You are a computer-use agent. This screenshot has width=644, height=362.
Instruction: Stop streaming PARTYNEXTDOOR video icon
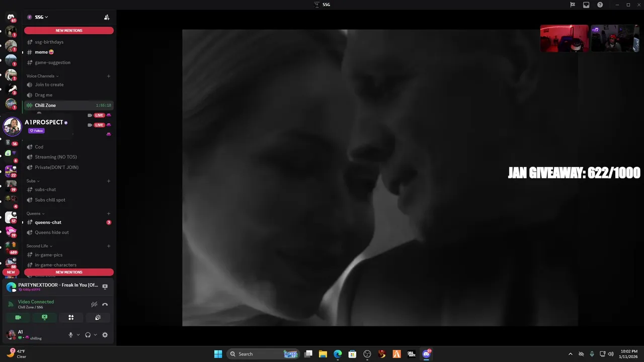[x=105, y=287]
